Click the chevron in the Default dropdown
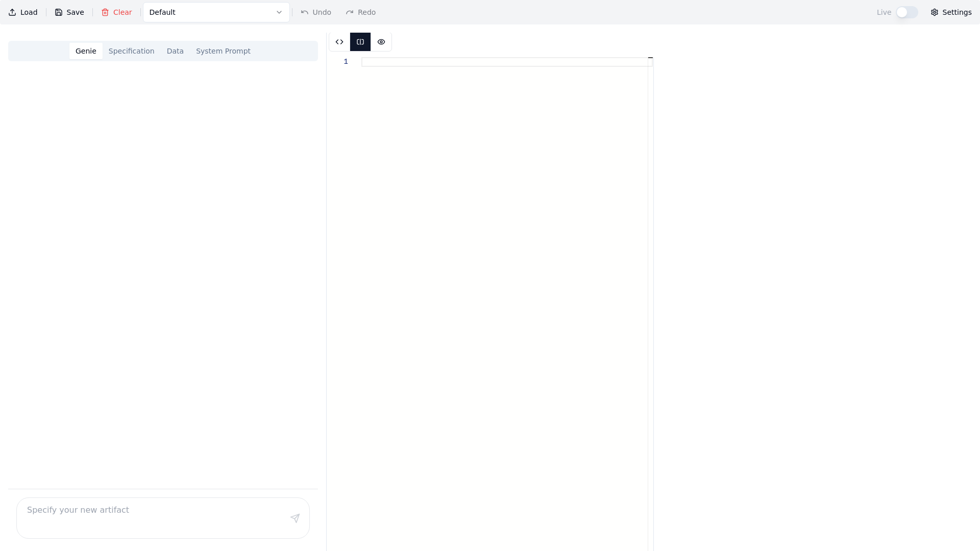Screen dimensions: 980x551 [x=279, y=12]
